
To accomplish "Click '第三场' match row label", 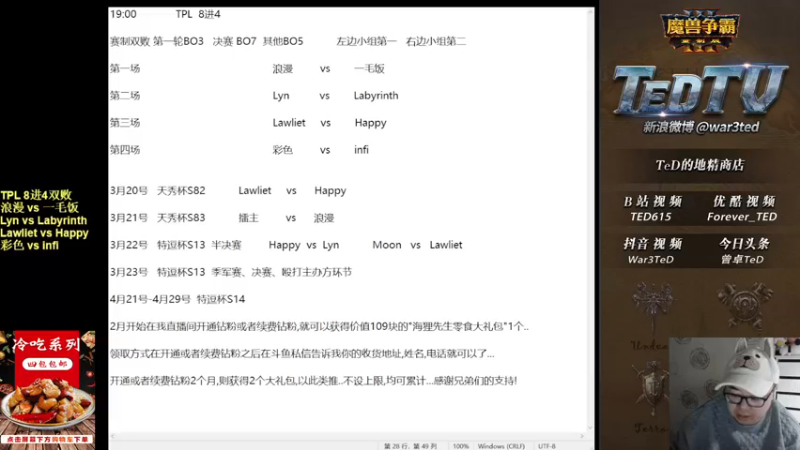I will [x=125, y=122].
